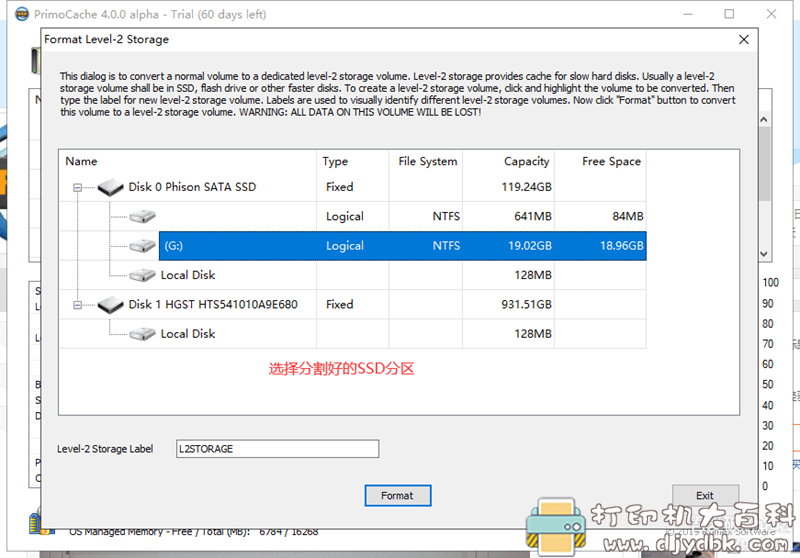800x558 pixels.
Task: Click the Name column header
Action: (81, 161)
